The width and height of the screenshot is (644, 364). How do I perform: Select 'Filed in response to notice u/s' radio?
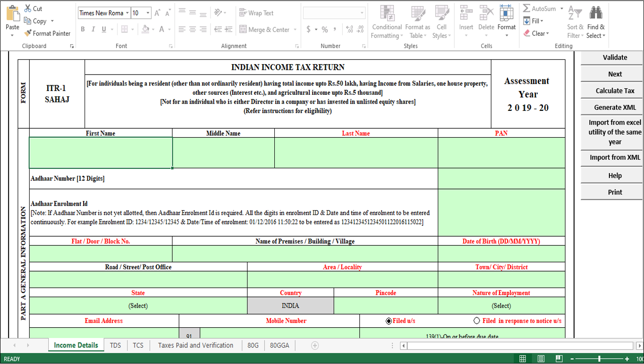coord(477,321)
